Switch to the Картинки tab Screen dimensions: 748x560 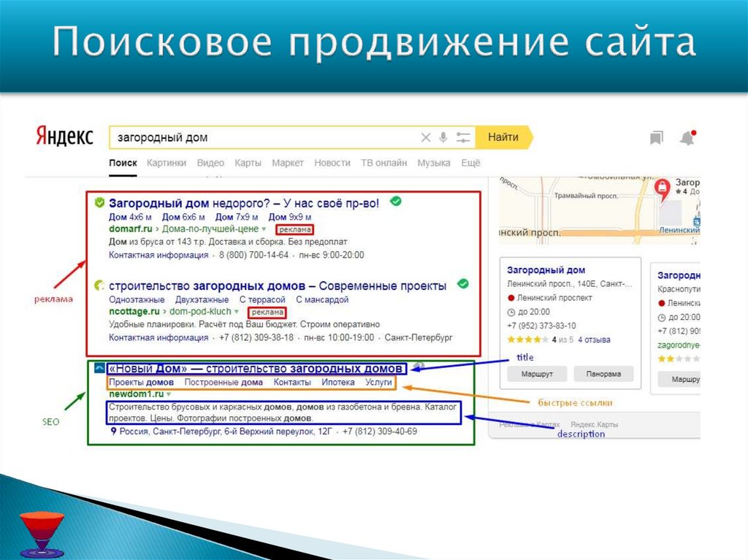click(167, 163)
